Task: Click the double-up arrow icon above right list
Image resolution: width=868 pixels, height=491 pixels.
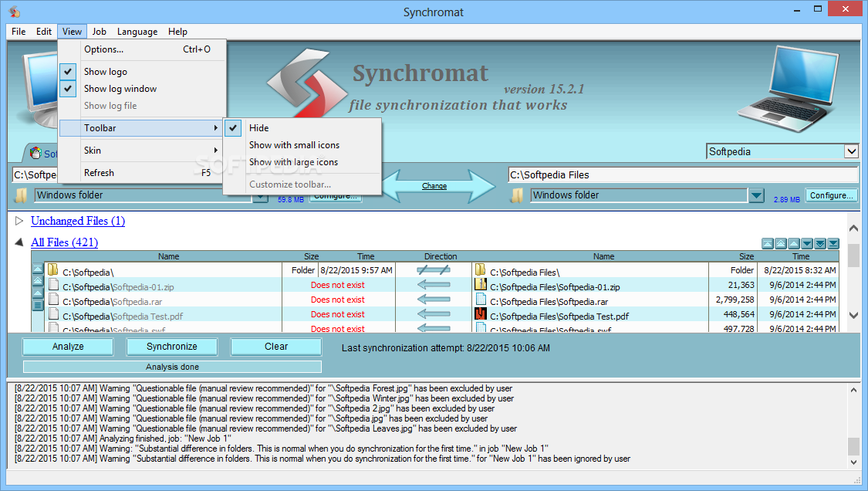Action: coord(781,243)
